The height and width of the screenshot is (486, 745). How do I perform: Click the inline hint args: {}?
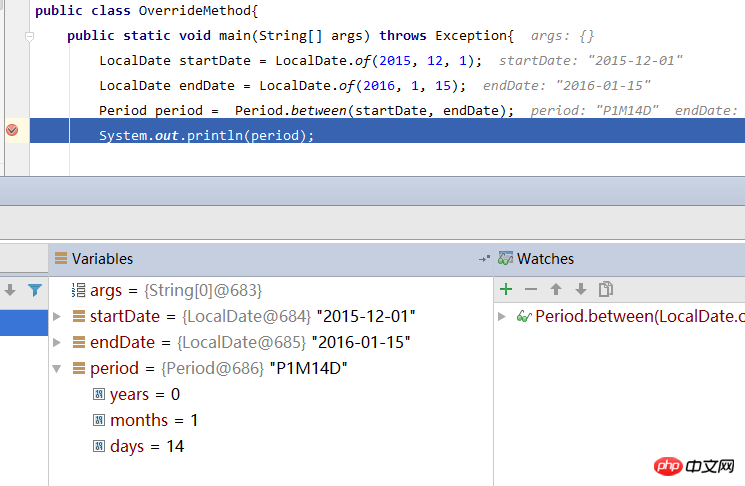pyautogui.click(x=563, y=36)
